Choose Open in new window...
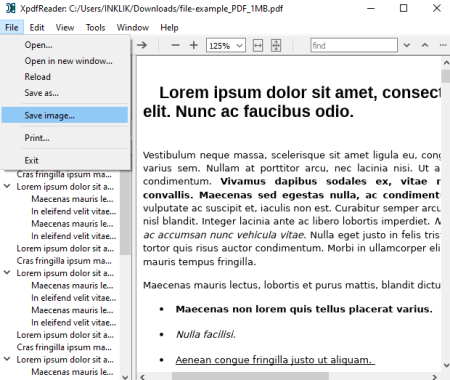450x380 pixels. [65, 61]
